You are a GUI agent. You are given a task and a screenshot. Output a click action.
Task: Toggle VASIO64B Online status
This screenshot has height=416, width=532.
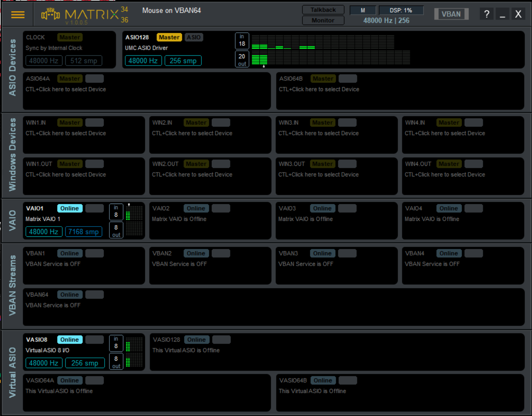(323, 380)
